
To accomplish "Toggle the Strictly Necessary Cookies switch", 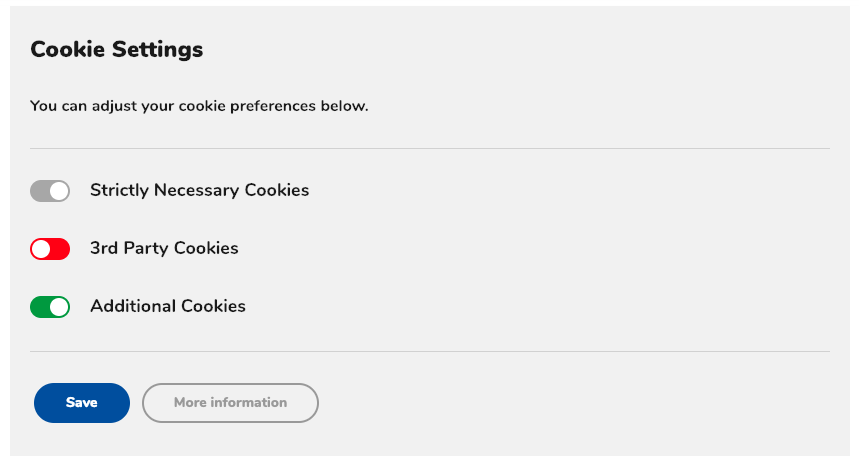I will tap(50, 191).
